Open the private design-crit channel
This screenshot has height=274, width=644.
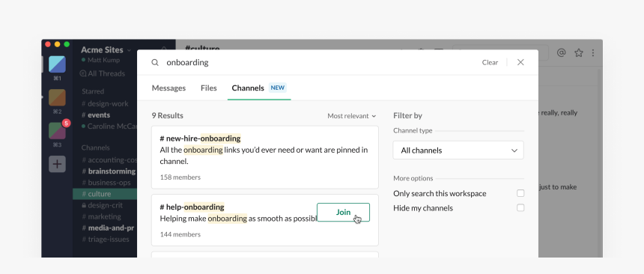(103, 205)
